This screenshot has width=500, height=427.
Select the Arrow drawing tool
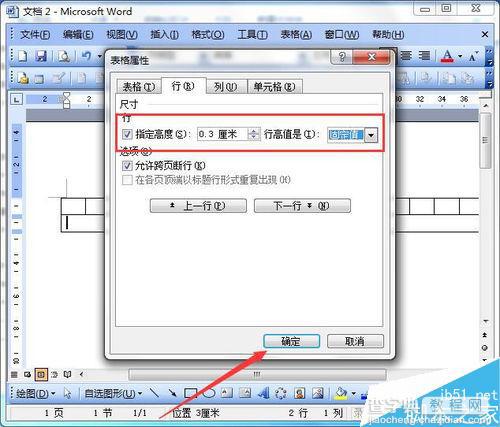(x=172, y=393)
